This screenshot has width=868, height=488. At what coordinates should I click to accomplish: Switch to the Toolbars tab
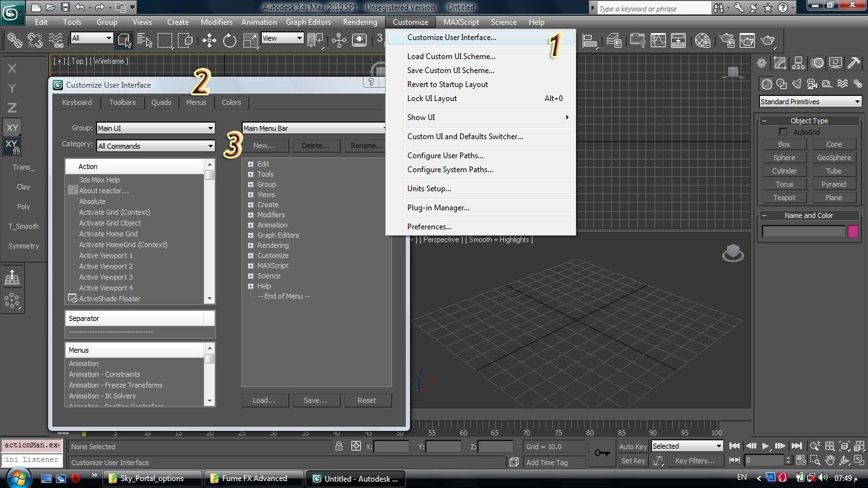tap(122, 102)
